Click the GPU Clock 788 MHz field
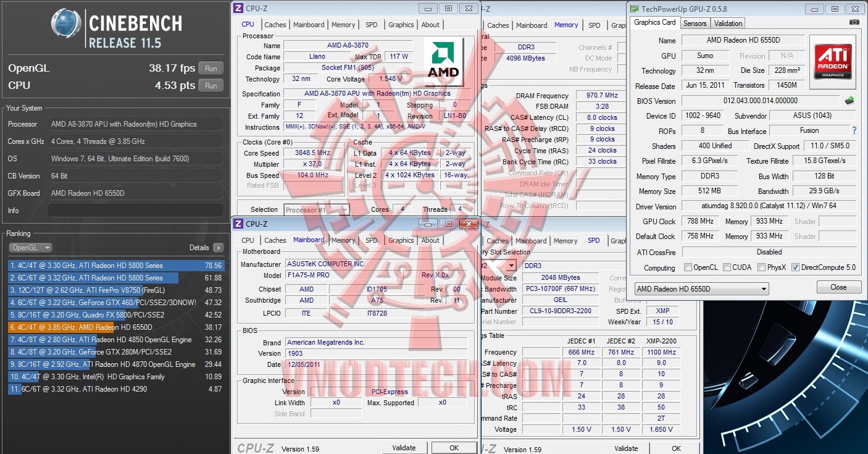 tap(700, 221)
